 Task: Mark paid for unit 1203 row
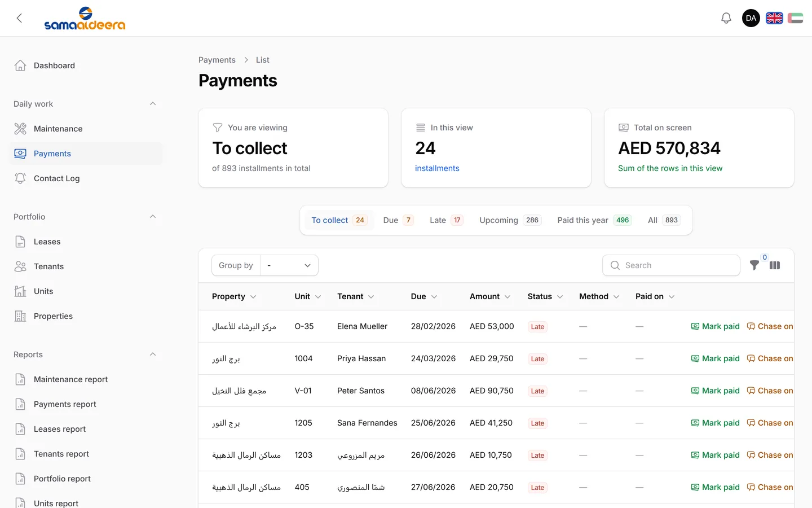715,455
